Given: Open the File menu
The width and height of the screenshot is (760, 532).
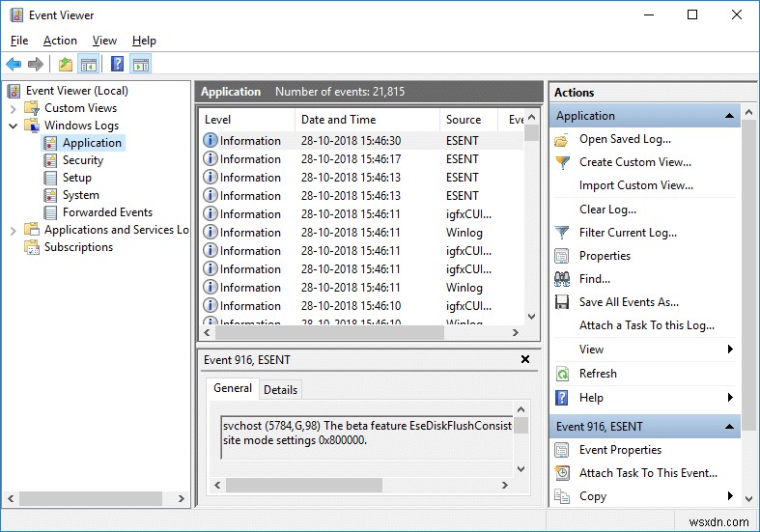Looking at the screenshot, I should coord(19,41).
